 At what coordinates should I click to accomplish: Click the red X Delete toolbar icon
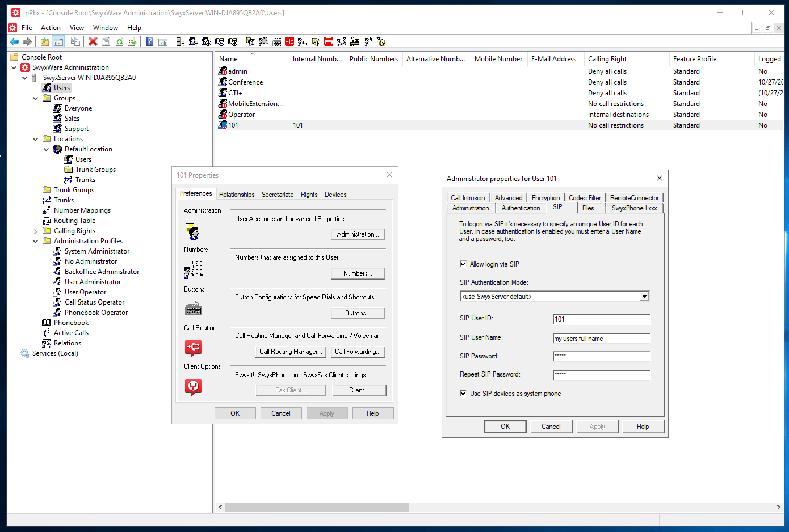pyautogui.click(x=93, y=41)
